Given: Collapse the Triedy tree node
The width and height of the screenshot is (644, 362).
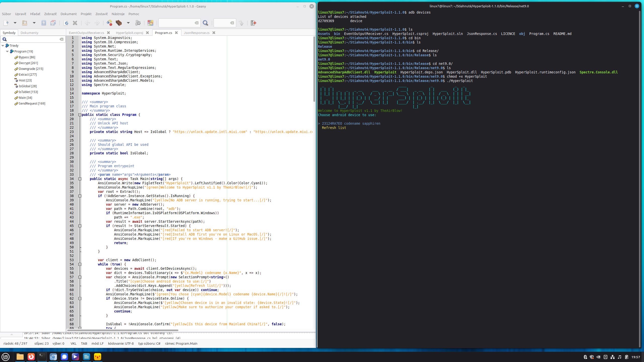Looking at the screenshot, I should click(x=3, y=46).
